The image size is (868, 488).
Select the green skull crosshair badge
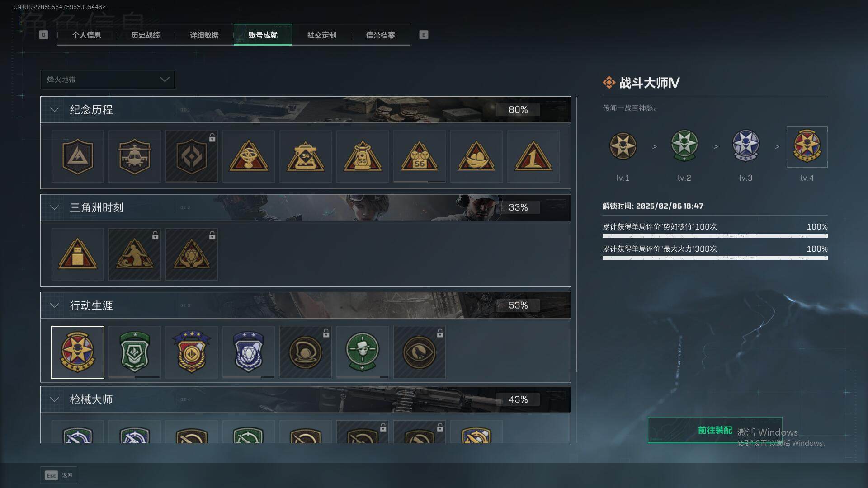click(362, 352)
